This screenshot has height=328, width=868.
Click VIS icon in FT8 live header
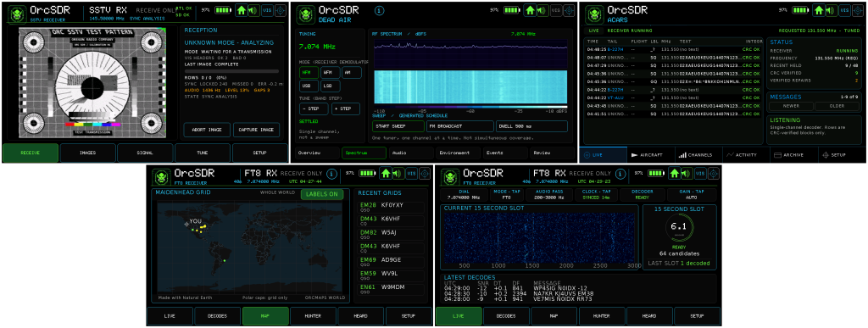701,174
